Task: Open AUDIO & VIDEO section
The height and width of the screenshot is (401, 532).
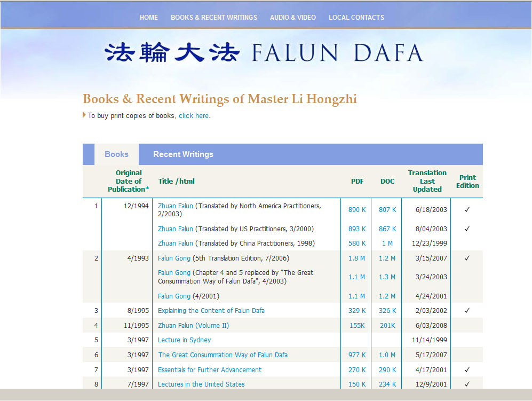Action: click(293, 17)
